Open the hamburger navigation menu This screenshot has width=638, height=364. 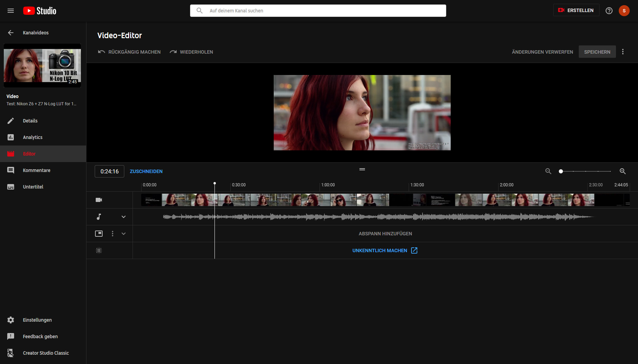pos(11,11)
